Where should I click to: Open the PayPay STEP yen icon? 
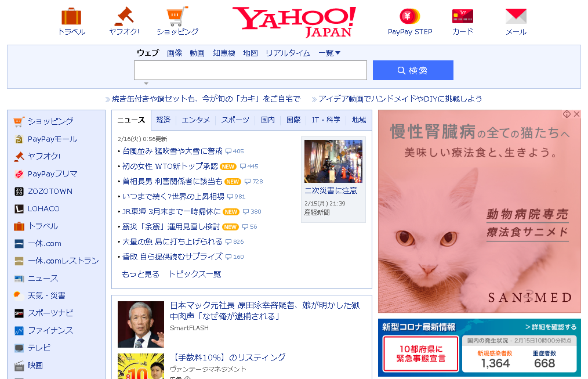point(409,16)
